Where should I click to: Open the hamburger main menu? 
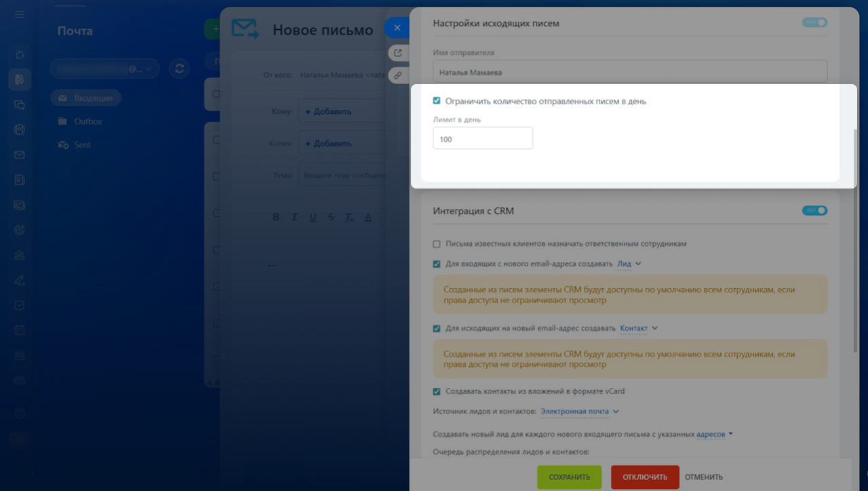coord(19,14)
